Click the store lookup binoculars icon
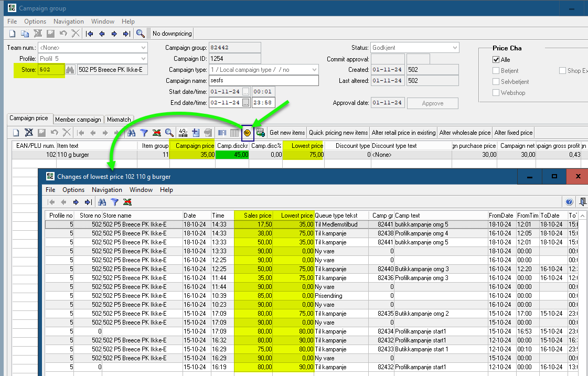Viewport: 588px width, 376px height. pyautogui.click(x=70, y=70)
